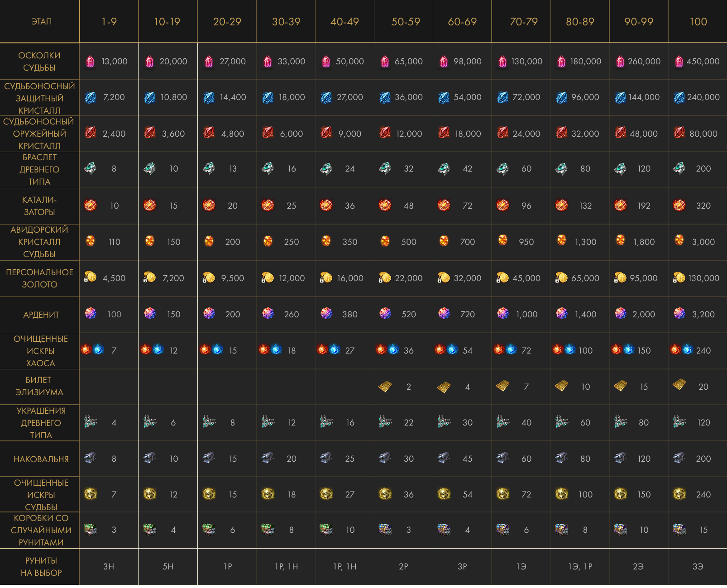Screen dimensions: 727x588
Task: Click the ancient bracelet icon next to 42
Action: coord(444,169)
